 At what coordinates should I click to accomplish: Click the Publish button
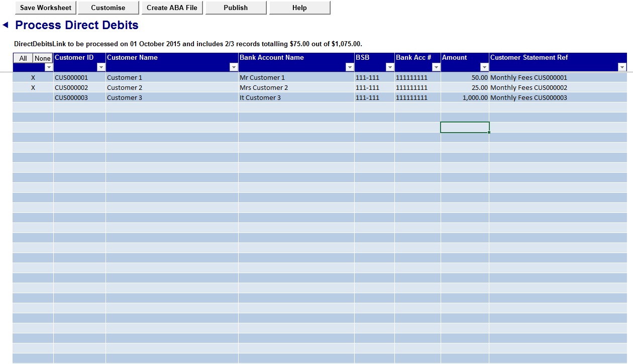(x=236, y=8)
